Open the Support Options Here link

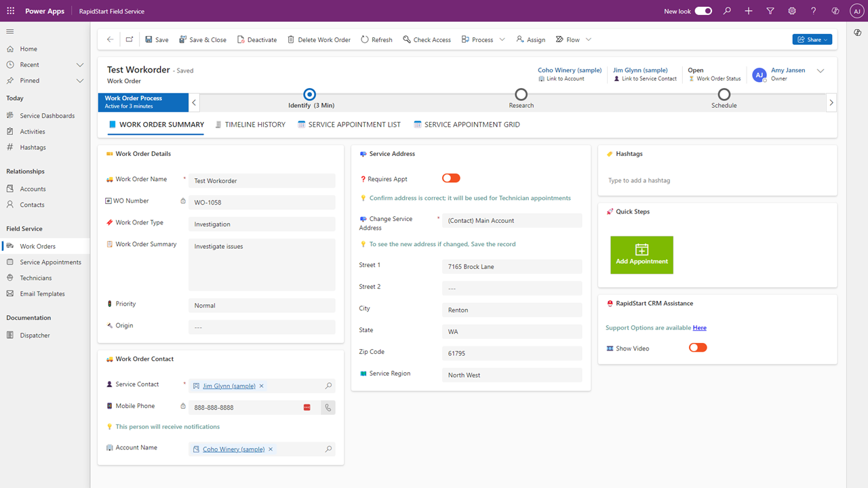click(699, 327)
